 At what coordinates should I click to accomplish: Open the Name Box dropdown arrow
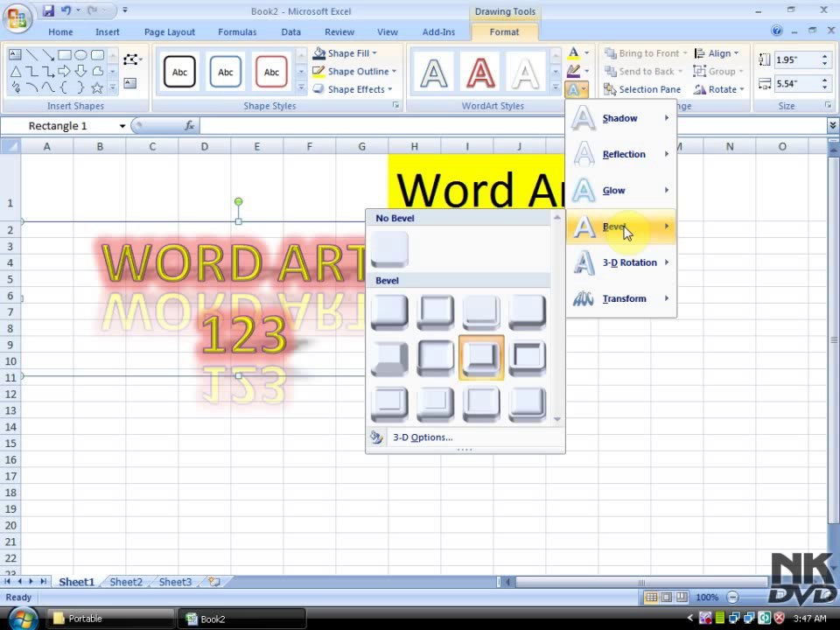pyautogui.click(x=122, y=126)
